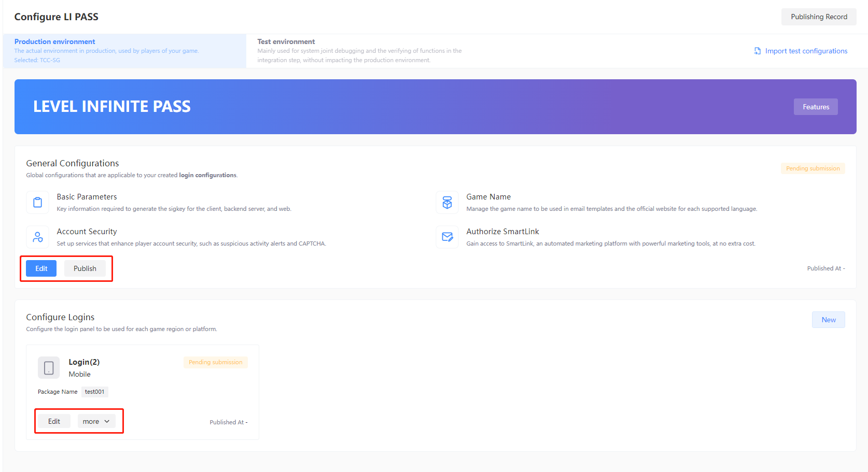Click the Pending submission badge in General Configurations

pyautogui.click(x=813, y=168)
